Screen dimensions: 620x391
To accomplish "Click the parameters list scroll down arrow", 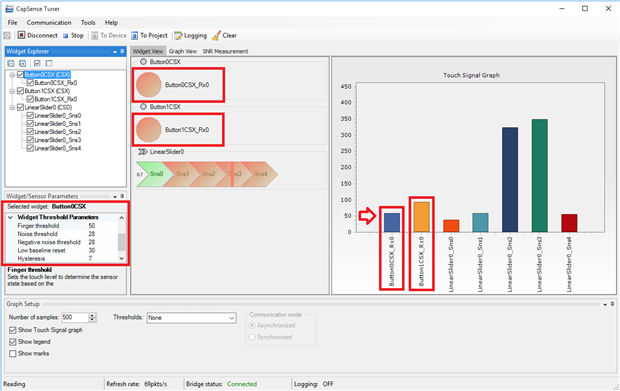I will coord(122,258).
